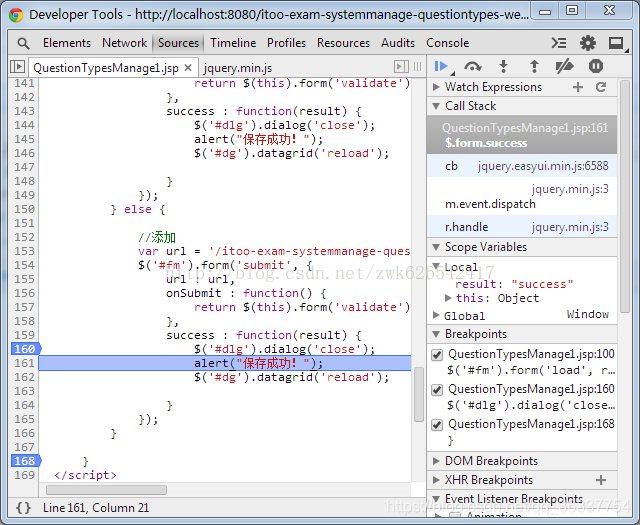Switch to the Network panel
Viewport: 640px width, 525px height.
tap(124, 43)
